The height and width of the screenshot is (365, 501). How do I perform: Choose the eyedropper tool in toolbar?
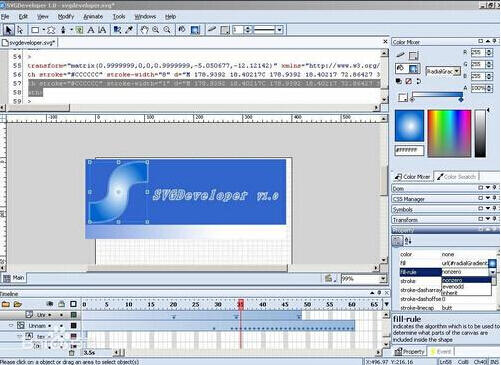129,30
